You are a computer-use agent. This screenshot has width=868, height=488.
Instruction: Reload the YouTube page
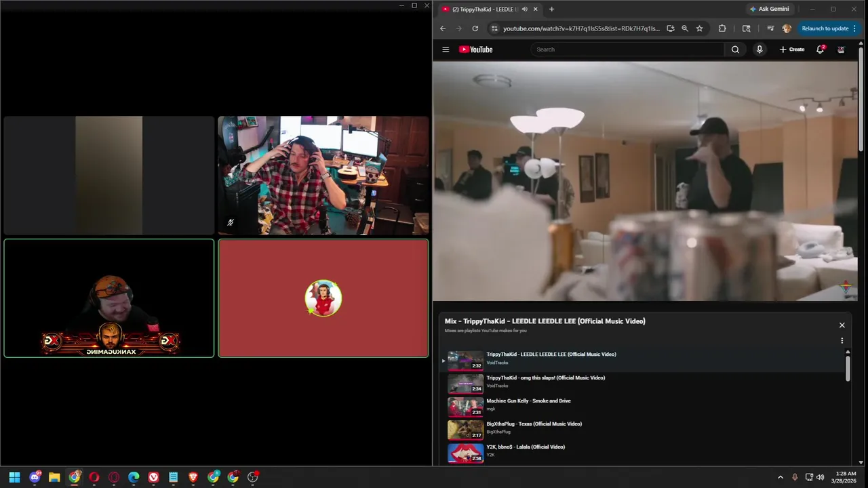475,28
